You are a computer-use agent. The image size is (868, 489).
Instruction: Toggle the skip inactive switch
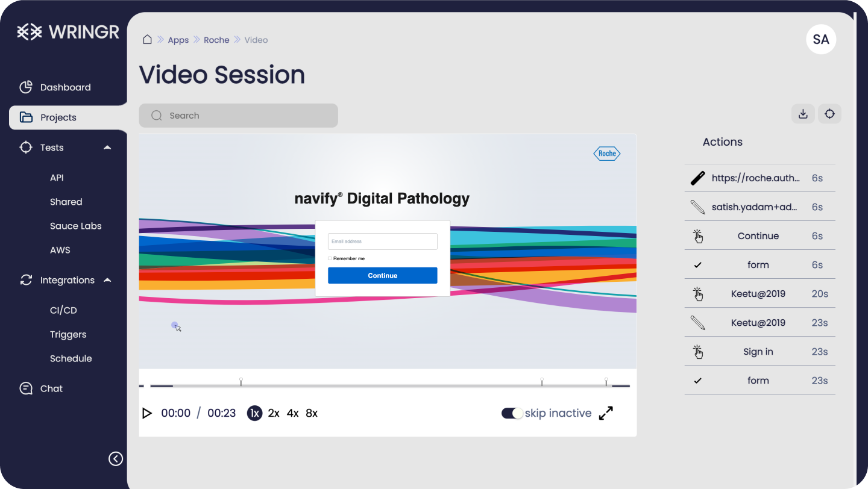(x=512, y=413)
